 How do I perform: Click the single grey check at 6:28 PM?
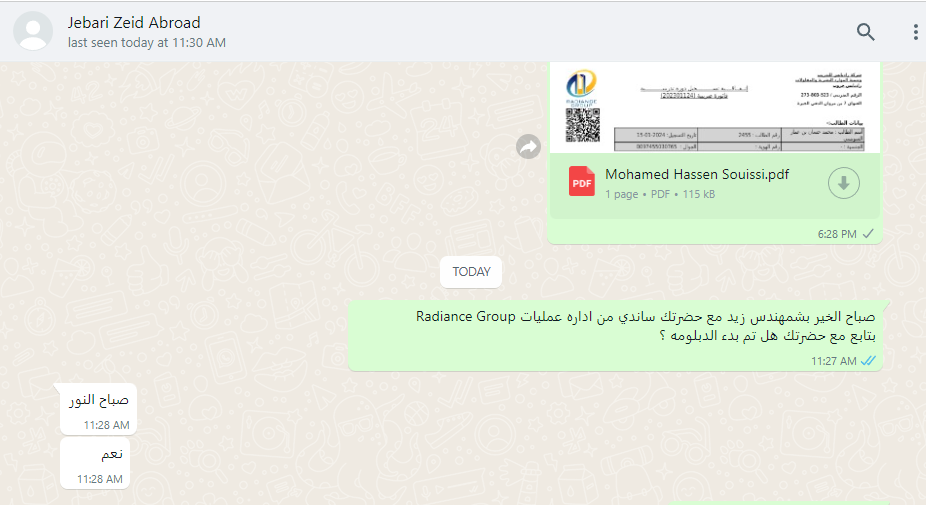click(x=868, y=234)
